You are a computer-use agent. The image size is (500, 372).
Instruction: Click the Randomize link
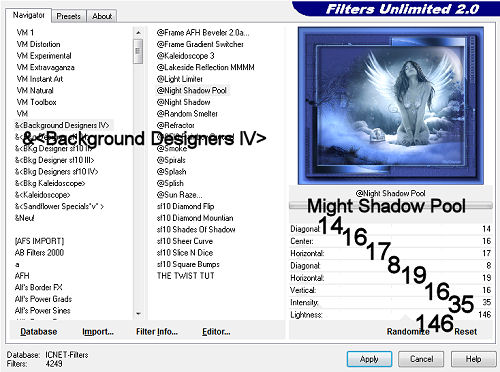[408, 332]
